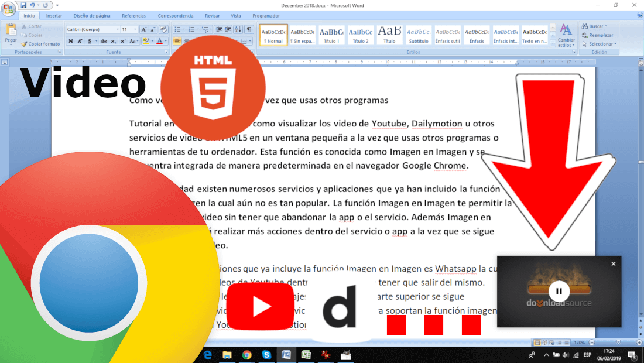Open Excel from taskbar
Viewport: 644px width, 363px height.
pyautogui.click(x=306, y=355)
